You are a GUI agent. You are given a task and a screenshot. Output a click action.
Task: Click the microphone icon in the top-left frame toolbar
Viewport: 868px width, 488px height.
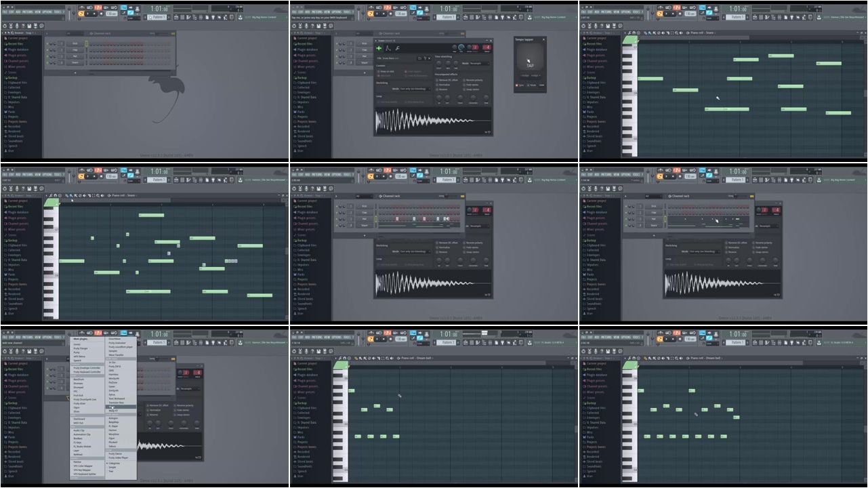17,26
